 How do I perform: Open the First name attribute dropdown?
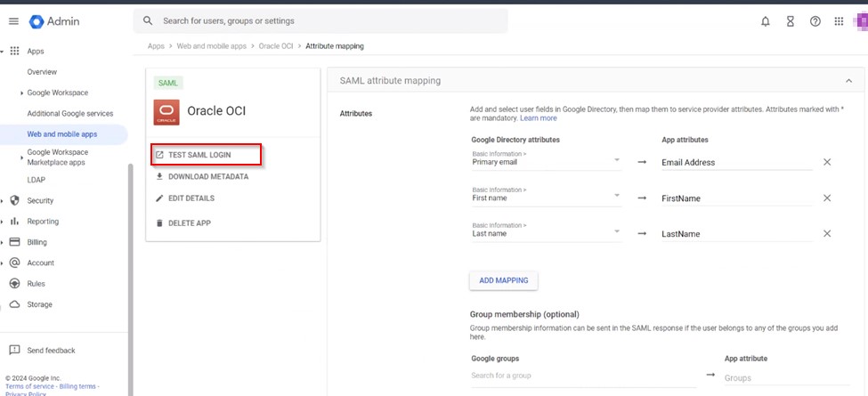616,197
